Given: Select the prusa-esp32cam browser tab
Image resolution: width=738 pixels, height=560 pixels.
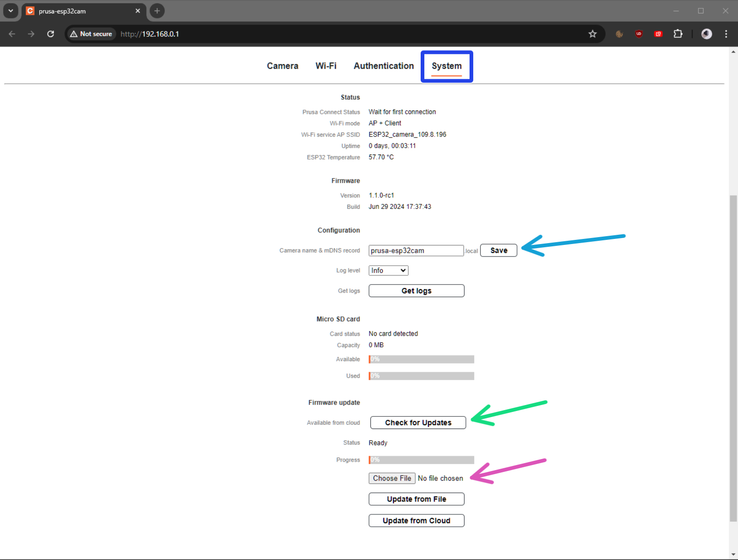Looking at the screenshot, I should [83, 11].
